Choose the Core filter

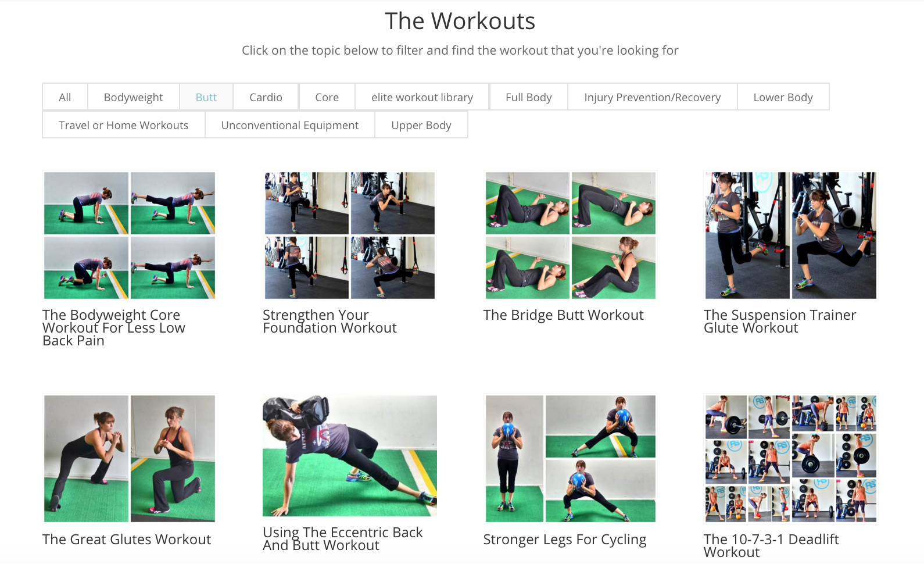tap(327, 97)
